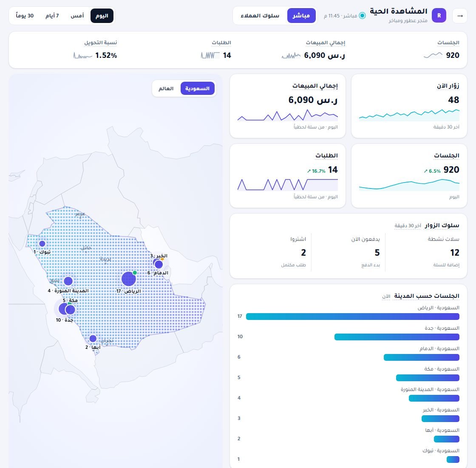476x468 pixels.
Task: Open the زوّار الآن card title
Action: [x=448, y=86]
